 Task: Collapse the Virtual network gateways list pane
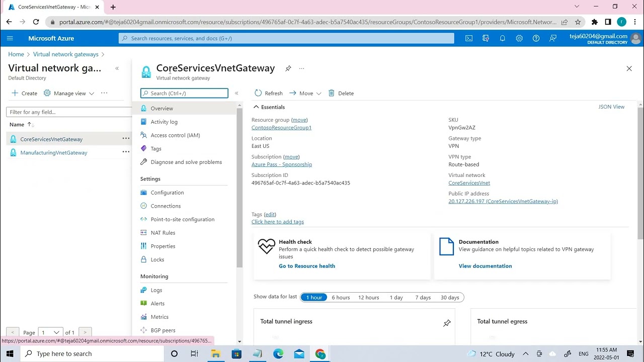pos(117,68)
